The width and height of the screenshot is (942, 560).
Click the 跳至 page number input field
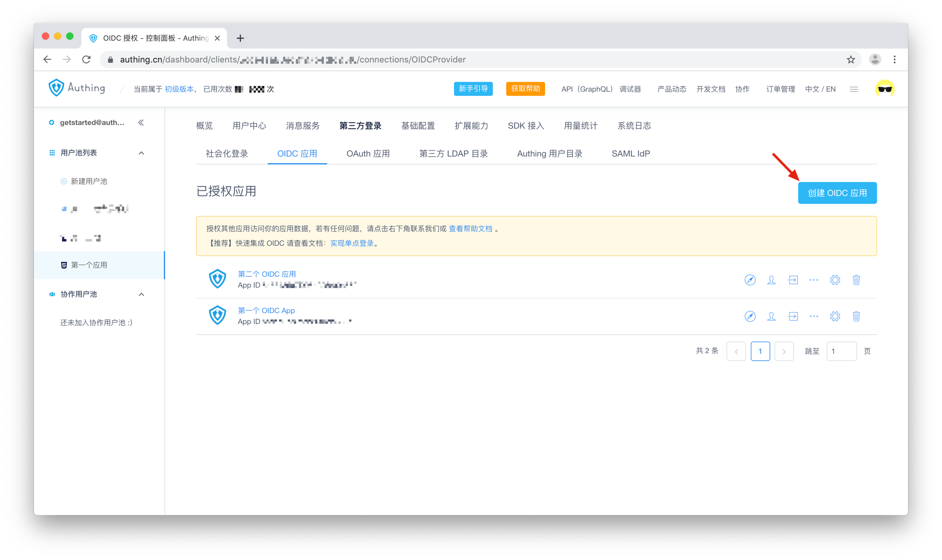(x=841, y=351)
